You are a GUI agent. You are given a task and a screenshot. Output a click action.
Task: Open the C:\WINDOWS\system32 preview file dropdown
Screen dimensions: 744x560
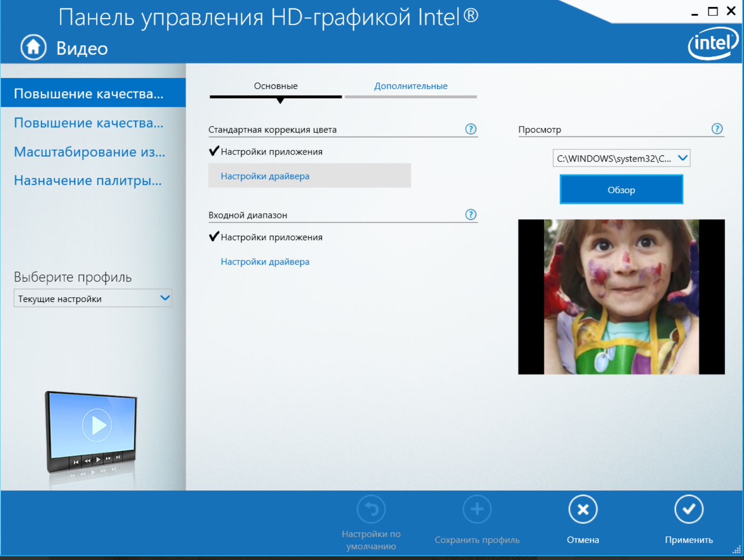(621, 158)
